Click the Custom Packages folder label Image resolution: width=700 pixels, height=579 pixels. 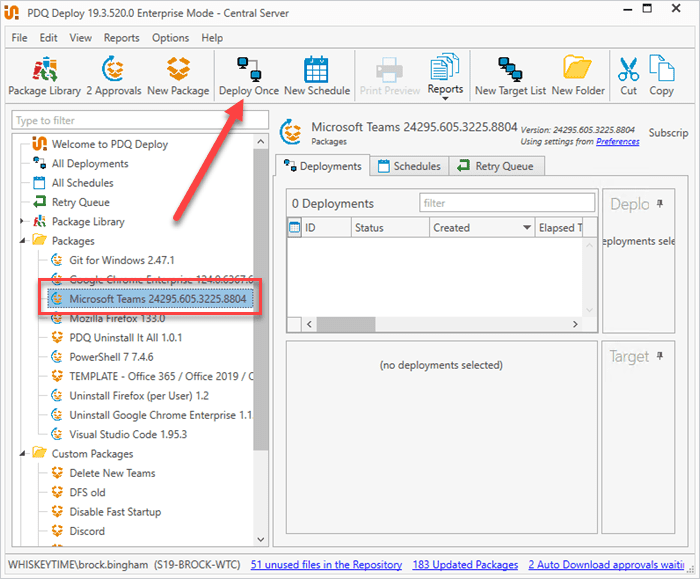click(92, 454)
